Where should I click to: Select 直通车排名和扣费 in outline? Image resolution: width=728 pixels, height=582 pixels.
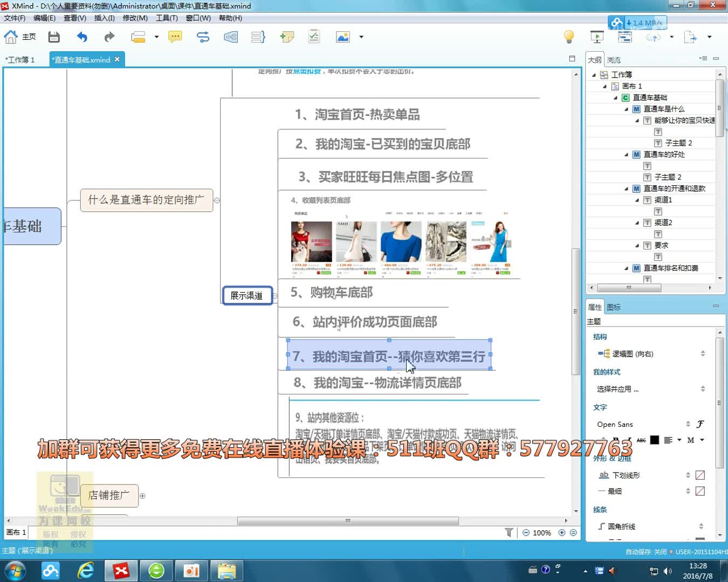click(x=671, y=268)
